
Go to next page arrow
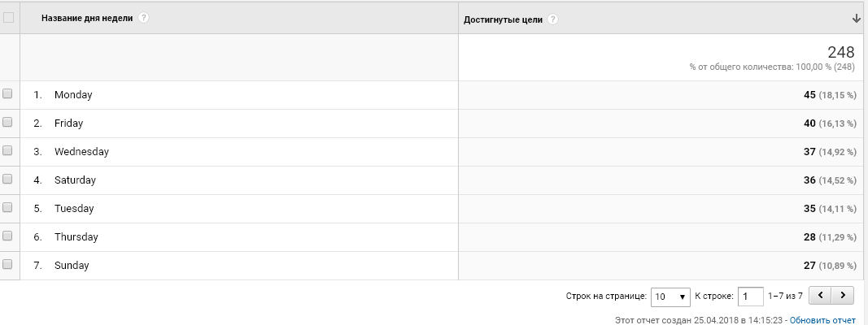(x=843, y=296)
